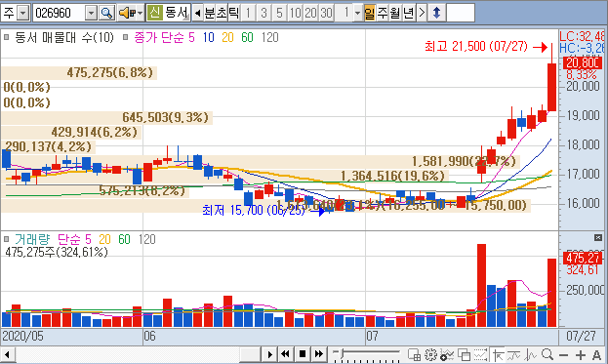
Task: Click the chart layout grid icon
Action: click(x=414, y=354)
